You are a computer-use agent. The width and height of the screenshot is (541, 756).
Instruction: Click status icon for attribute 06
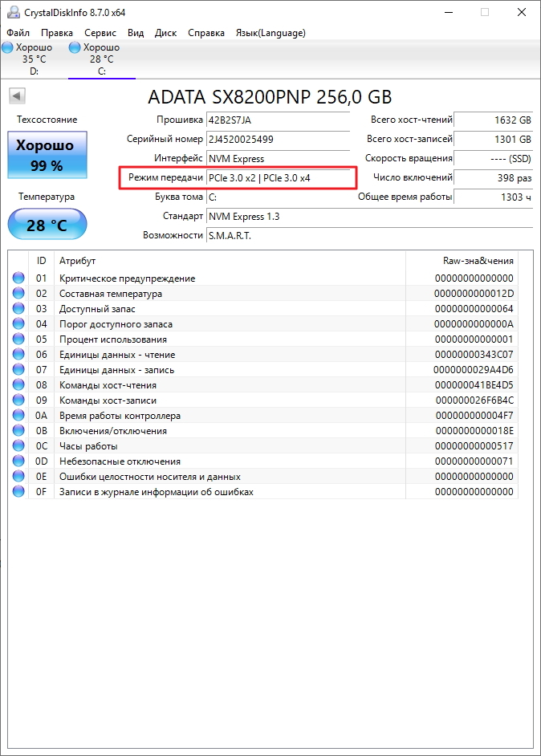(x=18, y=354)
